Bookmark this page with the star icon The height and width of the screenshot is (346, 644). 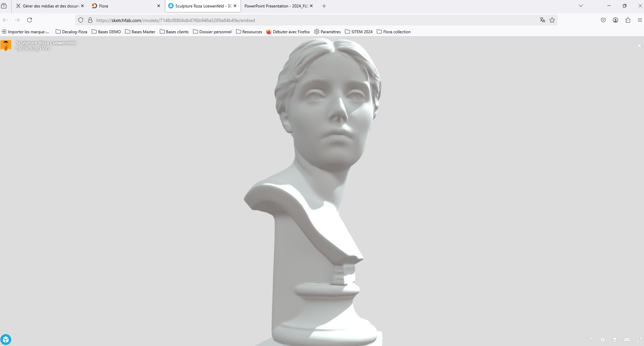point(552,20)
